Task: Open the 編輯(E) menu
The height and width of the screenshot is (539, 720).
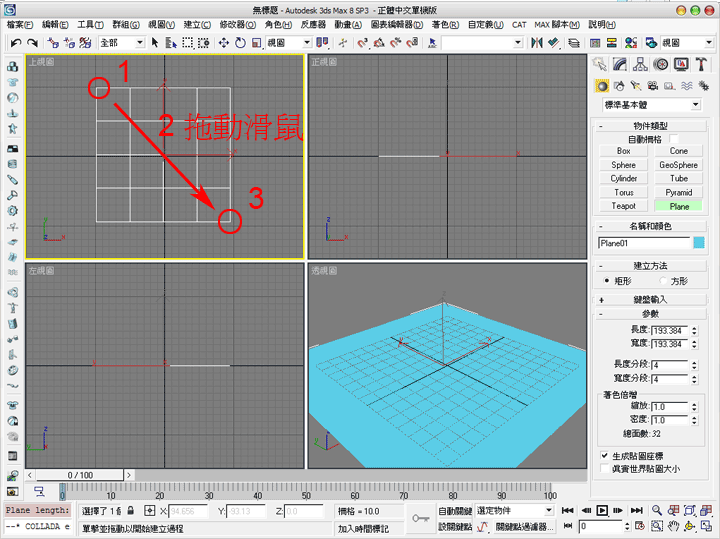Action: (55, 24)
